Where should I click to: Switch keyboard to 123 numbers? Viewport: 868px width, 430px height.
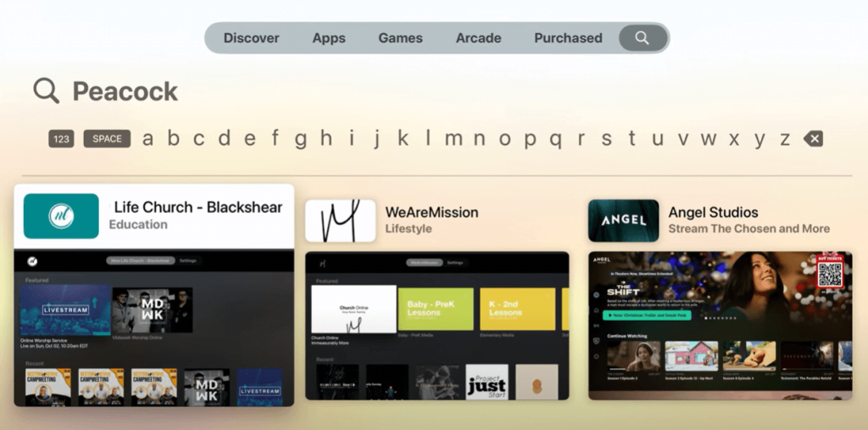pos(61,138)
